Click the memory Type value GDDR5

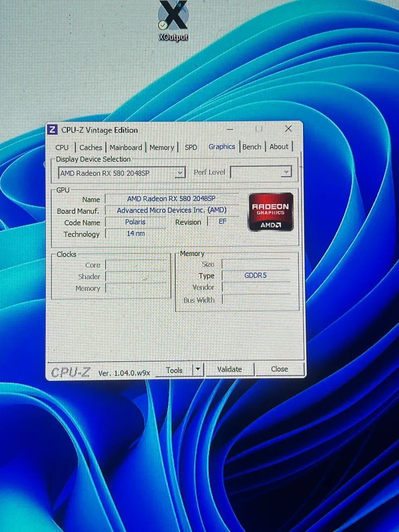(x=256, y=275)
